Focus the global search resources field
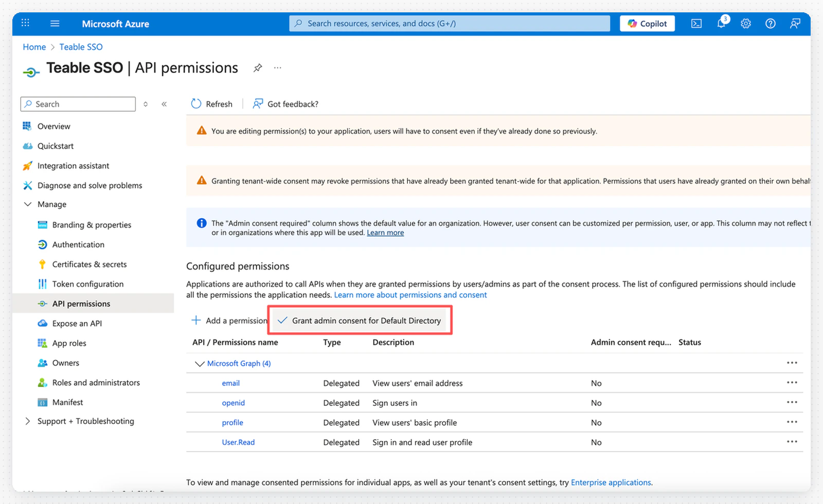This screenshot has height=504, width=823. (x=450, y=23)
